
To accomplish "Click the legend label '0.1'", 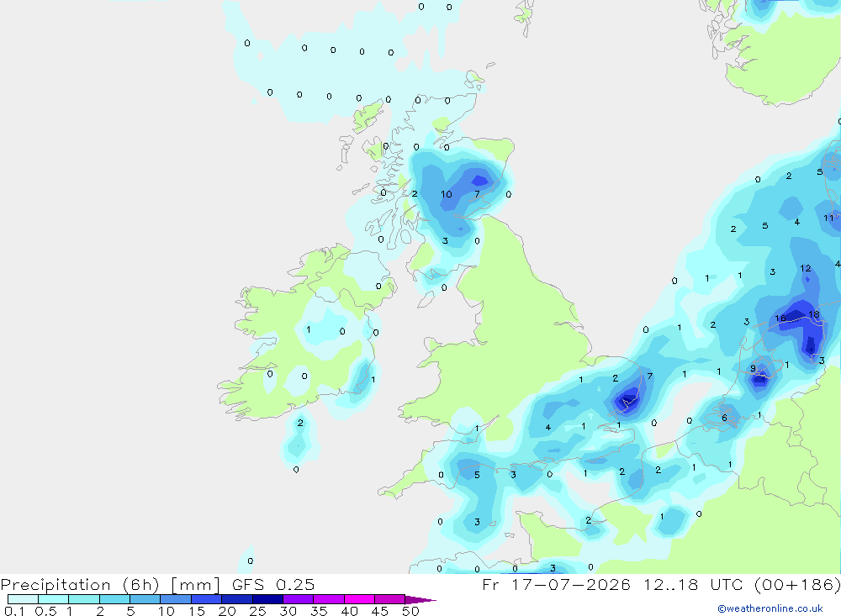I will coord(14,611).
